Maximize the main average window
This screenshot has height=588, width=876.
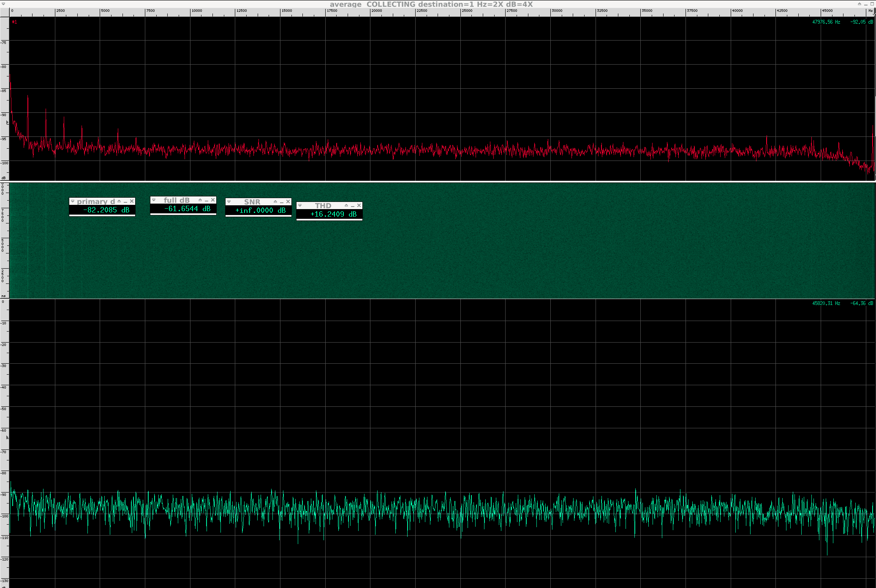point(872,4)
